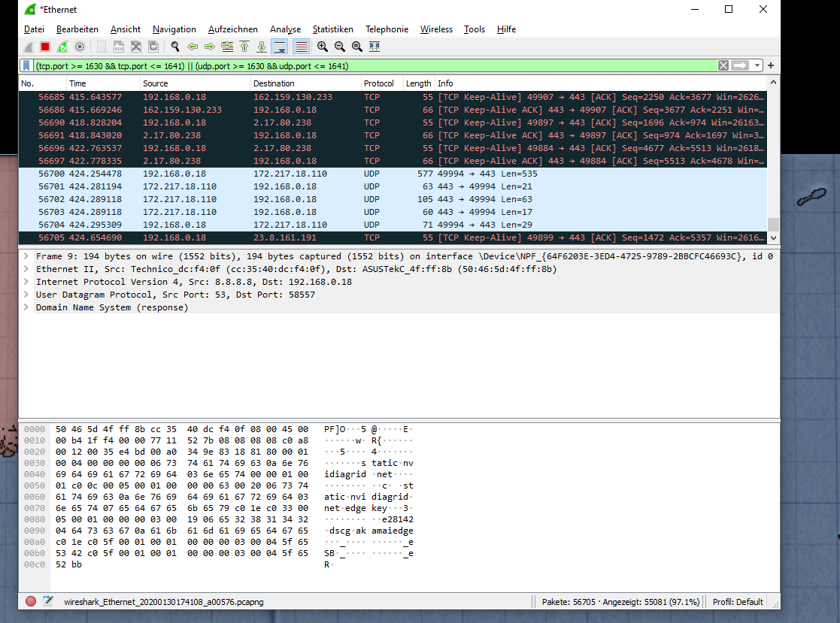Apply the display filter arrow button

(740, 66)
